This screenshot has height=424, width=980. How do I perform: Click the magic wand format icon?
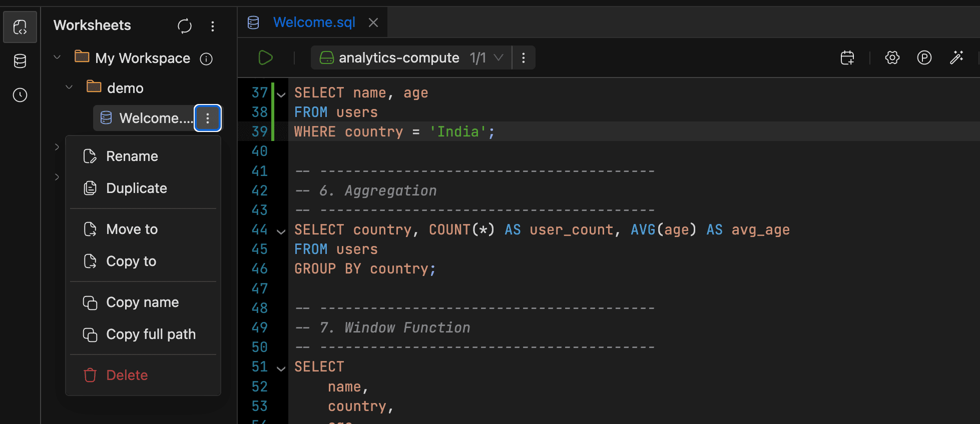956,58
